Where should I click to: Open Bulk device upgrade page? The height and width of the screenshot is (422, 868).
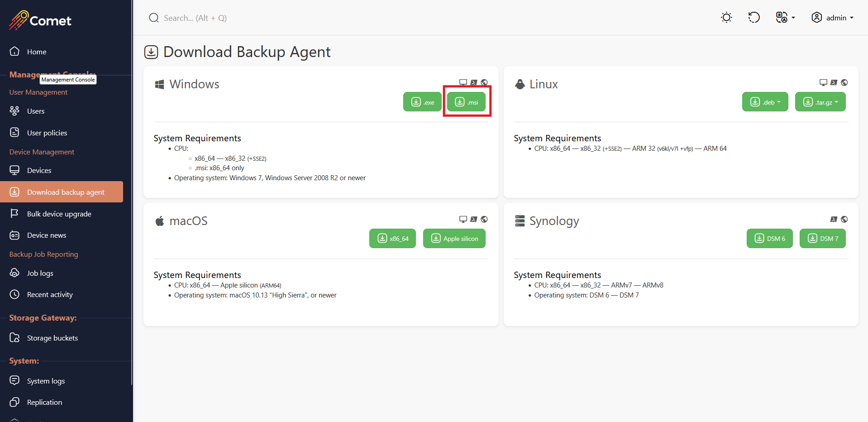click(59, 214)
